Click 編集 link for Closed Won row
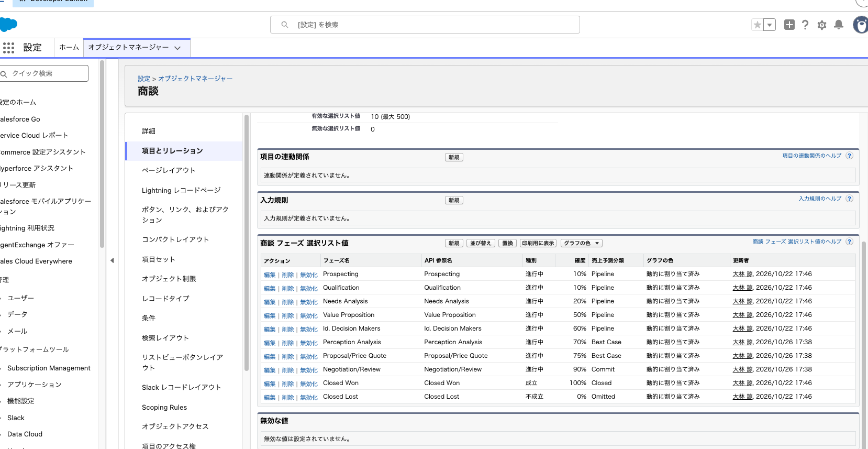The image size is (868, 449). [270, 384]
